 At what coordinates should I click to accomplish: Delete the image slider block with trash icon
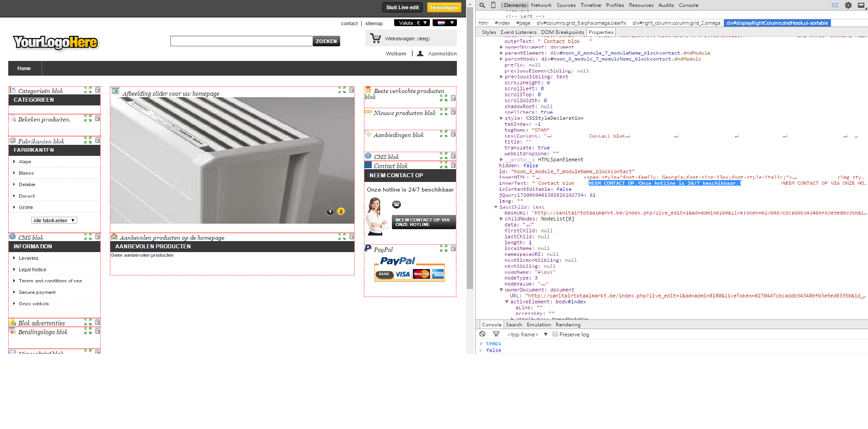coord(352,90)
